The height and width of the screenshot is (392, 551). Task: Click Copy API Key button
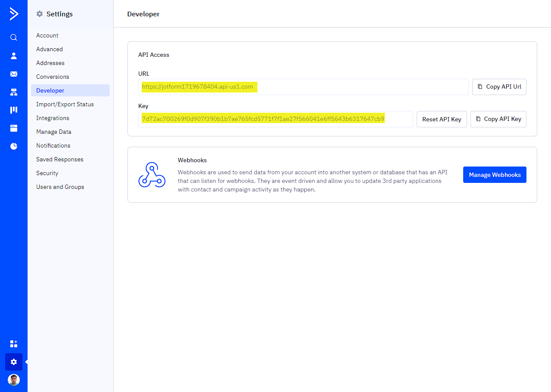(x=498, y=119)
